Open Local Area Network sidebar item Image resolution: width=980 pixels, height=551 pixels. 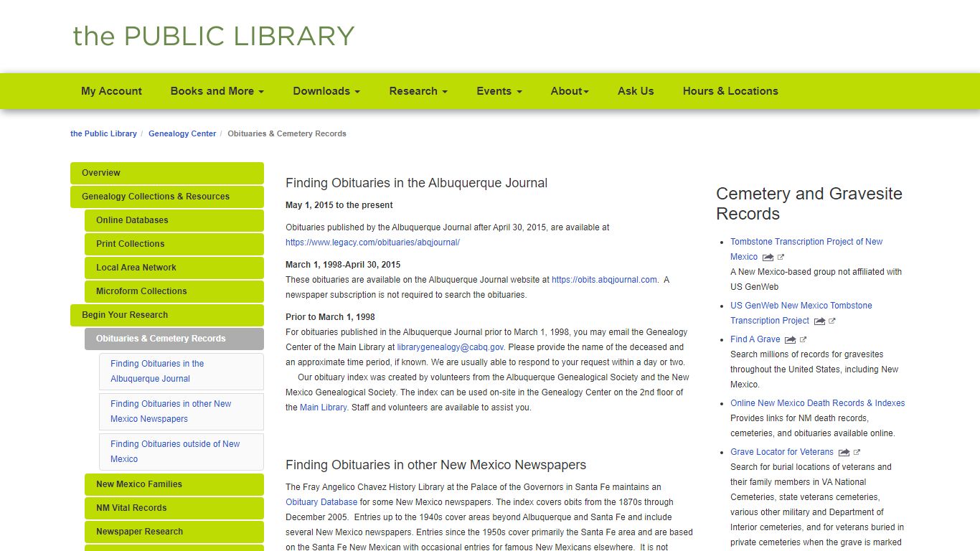coord(174,268)
